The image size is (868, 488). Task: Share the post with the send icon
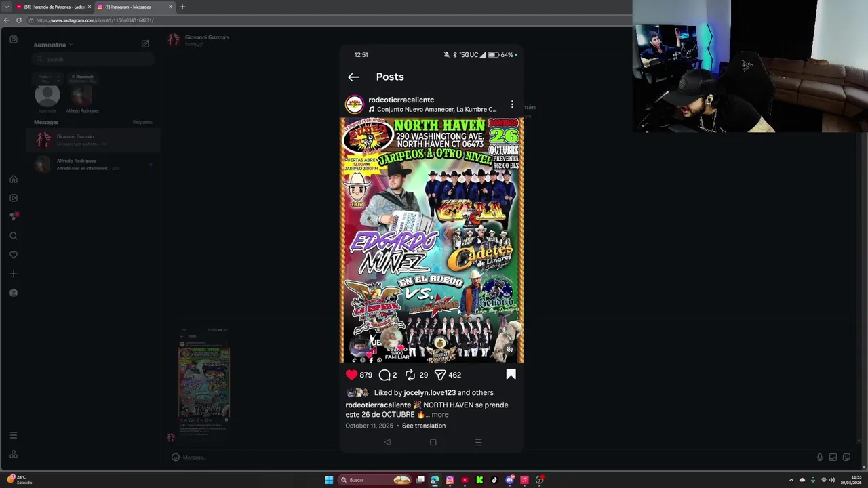pos(440,375)
